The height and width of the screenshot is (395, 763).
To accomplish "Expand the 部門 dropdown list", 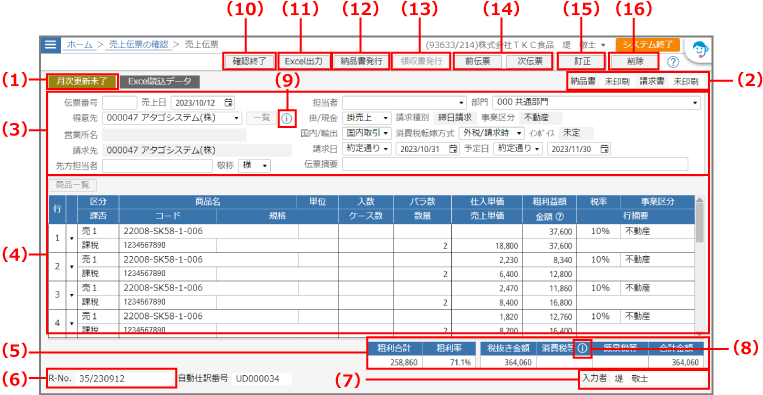I will click(696, 103).
